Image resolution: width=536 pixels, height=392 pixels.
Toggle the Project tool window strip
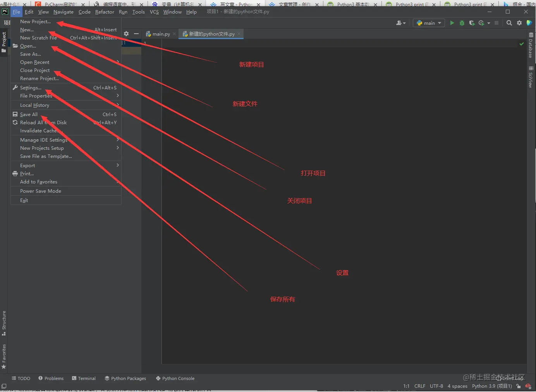pos(4,42)
